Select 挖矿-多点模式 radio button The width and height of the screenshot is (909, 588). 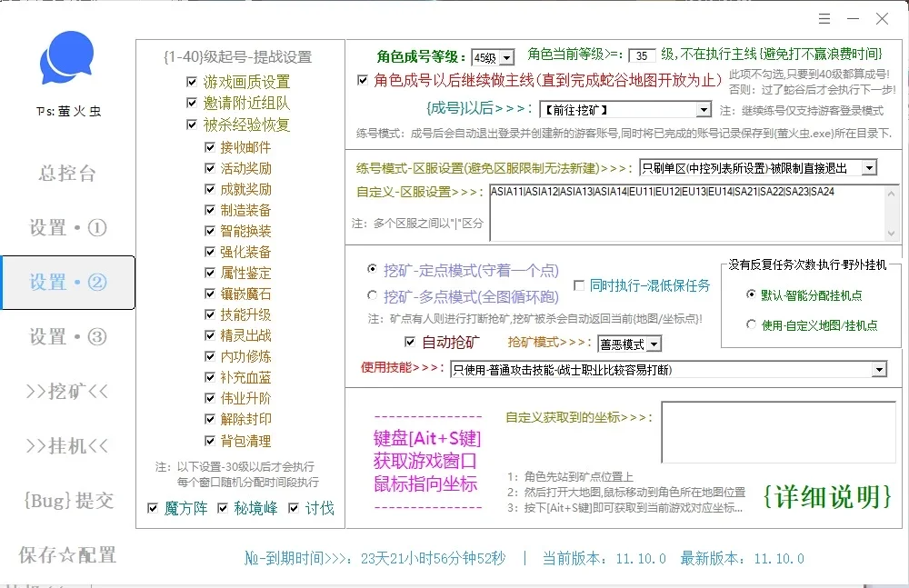click(x=372, y=295)
